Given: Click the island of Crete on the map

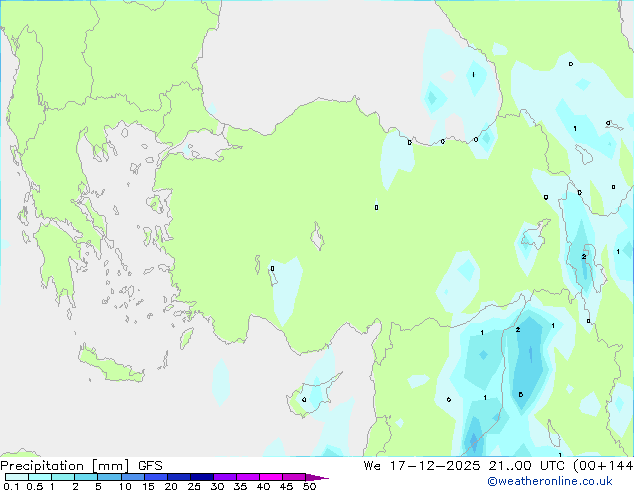Looking at the screenshot, I should tap(111, 364).
